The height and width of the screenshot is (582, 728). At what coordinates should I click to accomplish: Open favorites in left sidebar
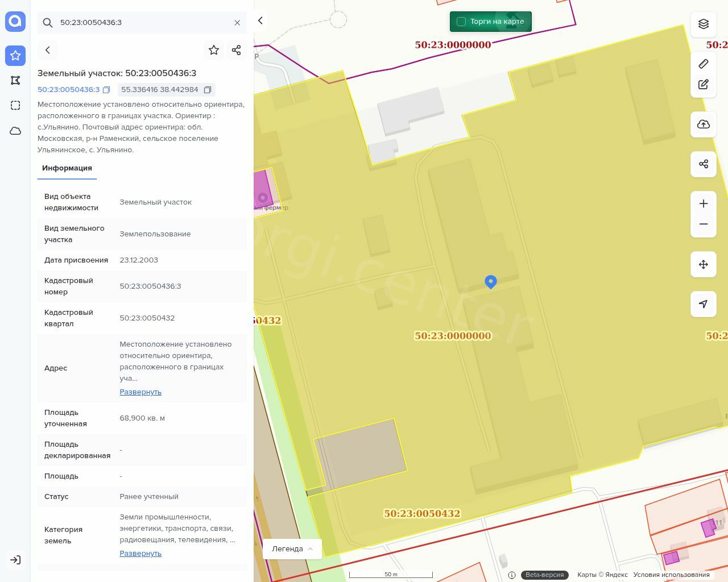(x=15, y=56)
